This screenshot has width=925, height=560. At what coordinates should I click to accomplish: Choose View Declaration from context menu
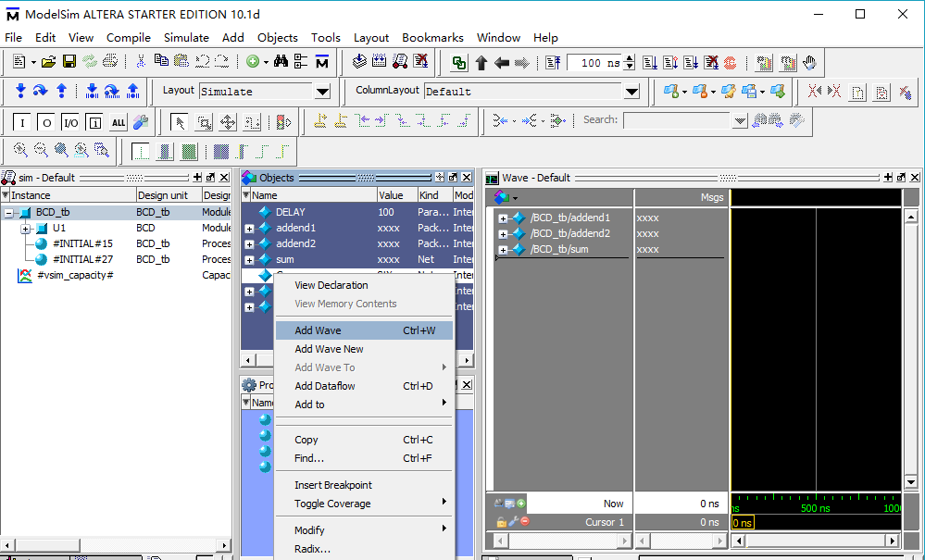click(364, 285)
